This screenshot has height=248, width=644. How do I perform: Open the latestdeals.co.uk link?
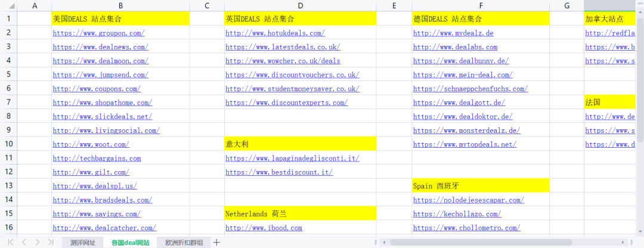tap(283, 47)
